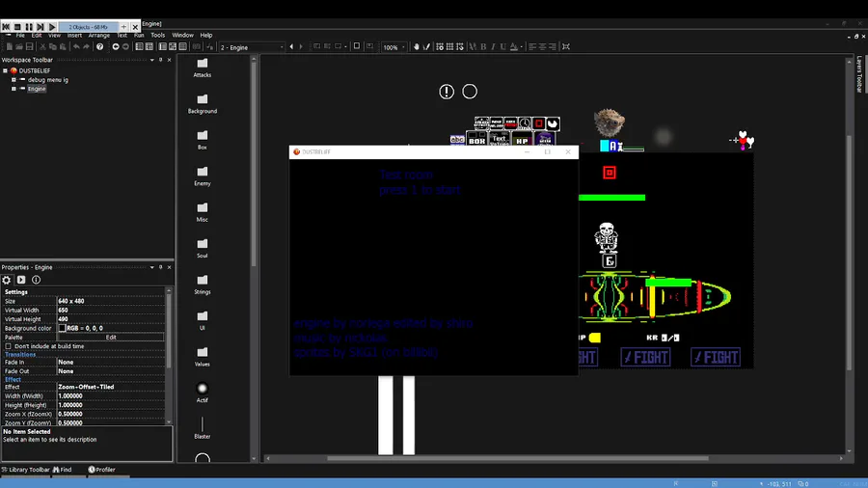The height and width of the screenshot is (488, 868).
Task: Open the Event editor icon
Action: (173, 47)
